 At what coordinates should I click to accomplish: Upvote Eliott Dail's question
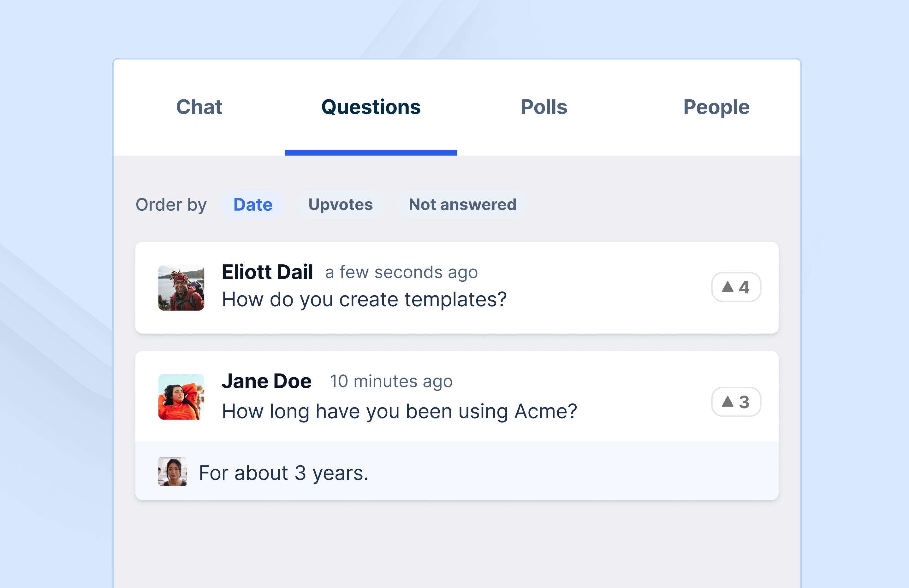click(736, 287)
